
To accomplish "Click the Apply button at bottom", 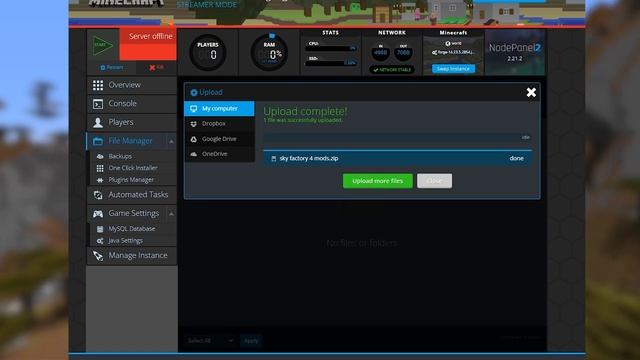I will (251, 340).
